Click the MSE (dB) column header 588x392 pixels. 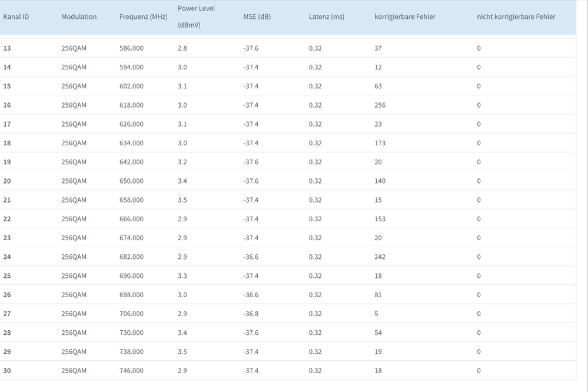(x=257, y=16)
